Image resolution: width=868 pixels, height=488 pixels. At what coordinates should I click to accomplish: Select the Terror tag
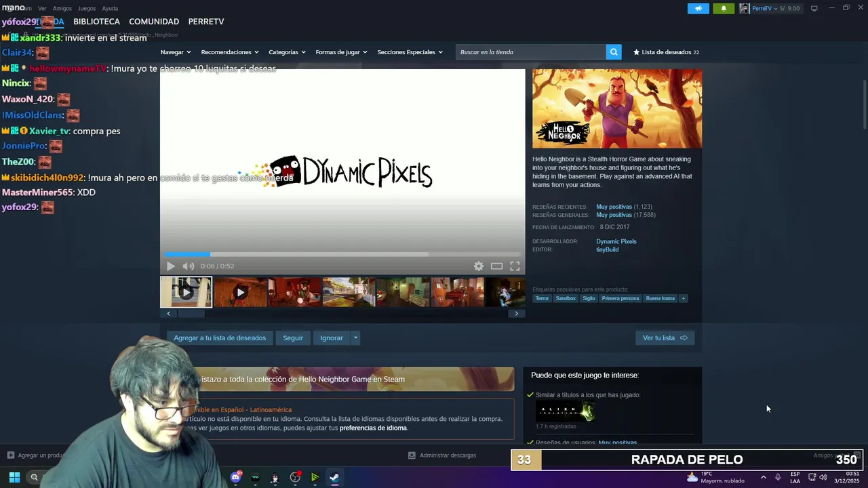click(x=542, y=298)
